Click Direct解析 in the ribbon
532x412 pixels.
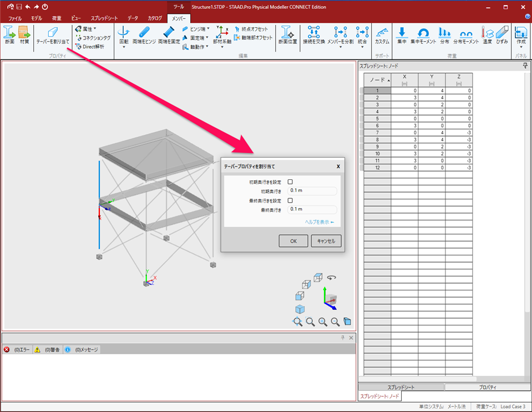(x=90, y=47)
